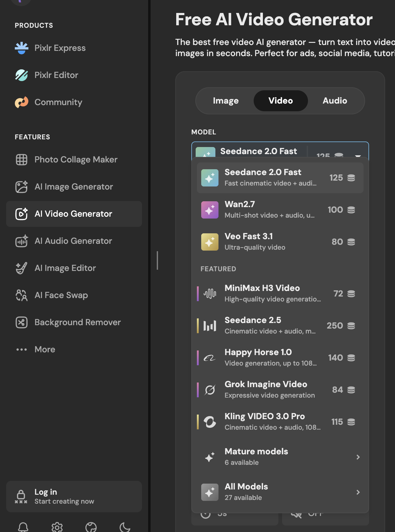Viewport: 395px width, 532px height.
Task: Select MiniMax H3 Video from Featured
Action: tap(280, 293)
